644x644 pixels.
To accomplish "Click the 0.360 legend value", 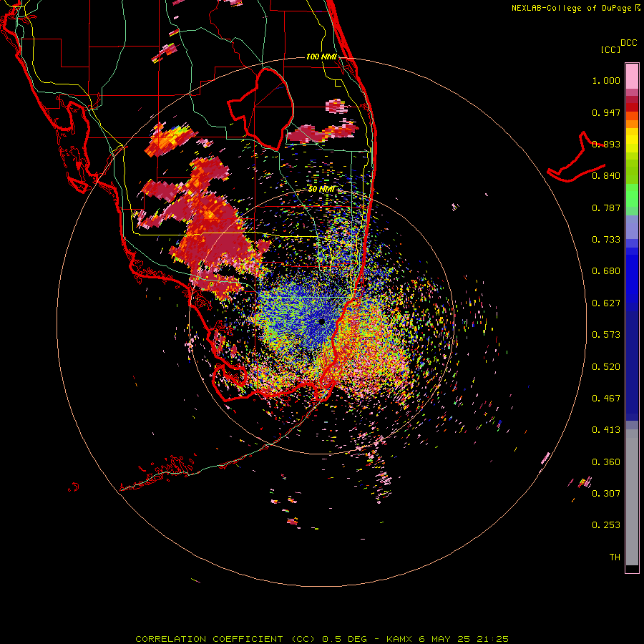I will click(606, 462).
